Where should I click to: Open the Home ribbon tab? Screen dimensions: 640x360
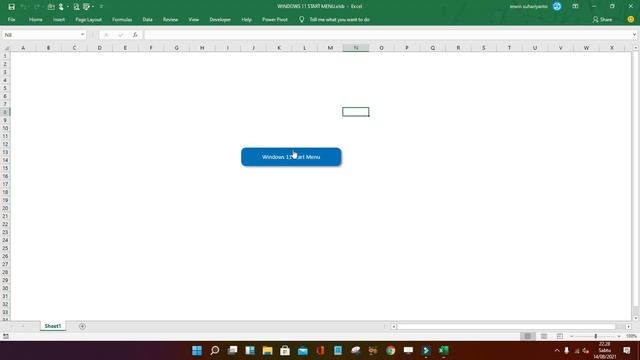(x=36, y=19)
